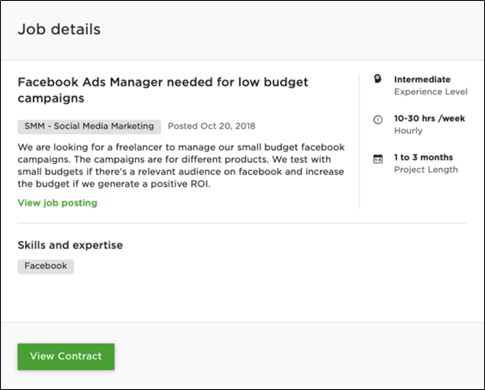Click the Skills and expertise heading
Viewport: 485px width, 390px height.
[70, 245]
